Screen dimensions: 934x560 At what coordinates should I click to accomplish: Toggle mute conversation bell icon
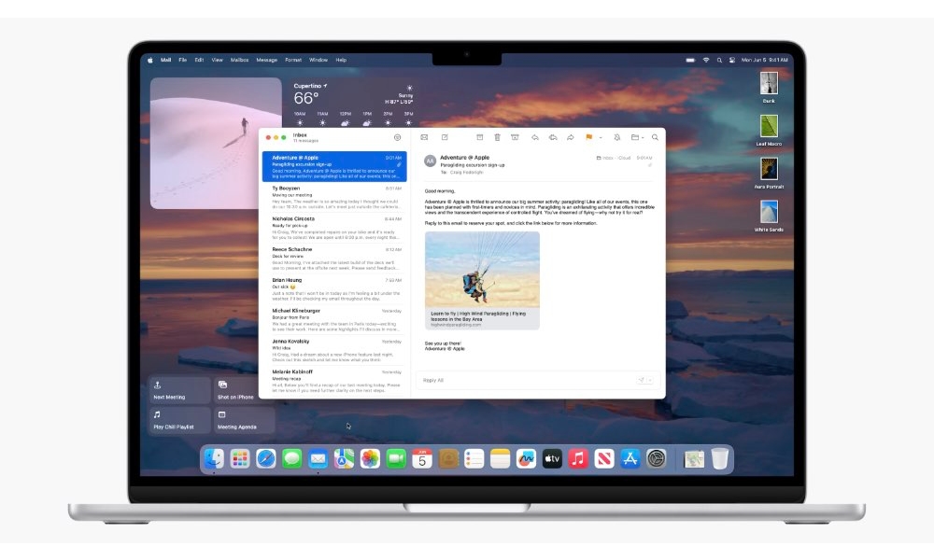click(x=617, y=137)
